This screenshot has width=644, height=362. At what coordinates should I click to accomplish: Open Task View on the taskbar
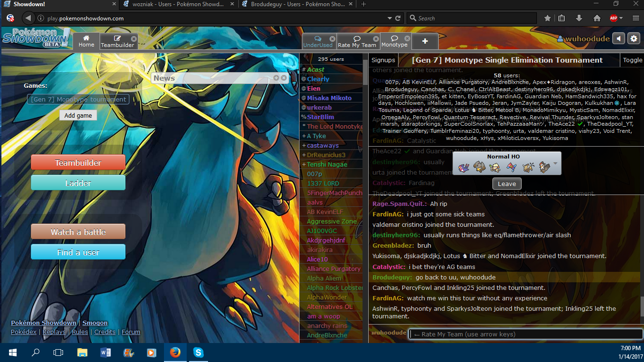pos(58,353)
